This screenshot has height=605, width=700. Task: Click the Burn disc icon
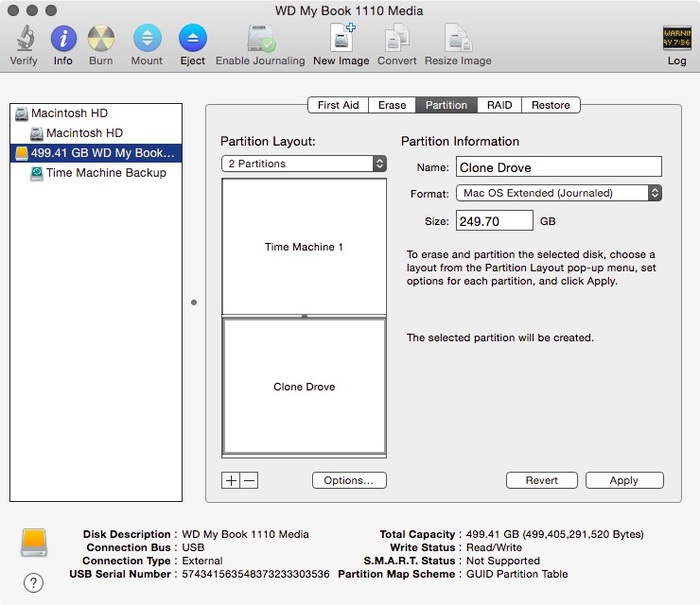pyautogui.click(x=101, y=38)
